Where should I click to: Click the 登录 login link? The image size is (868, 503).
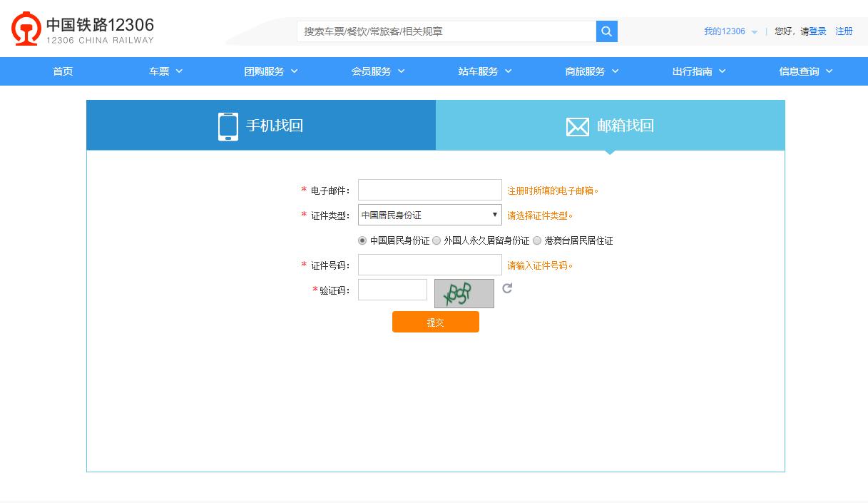pyautogui.click(x=817, y=31)
